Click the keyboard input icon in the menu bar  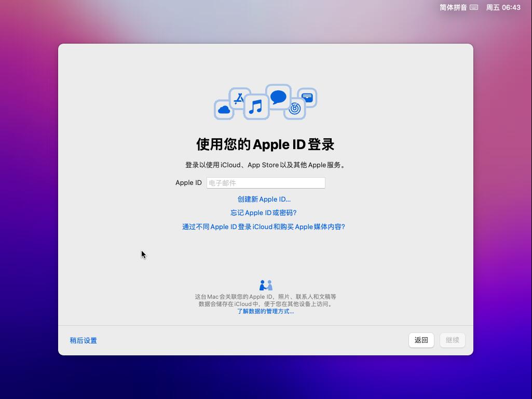pyautogui.click(x=474, y=7)
